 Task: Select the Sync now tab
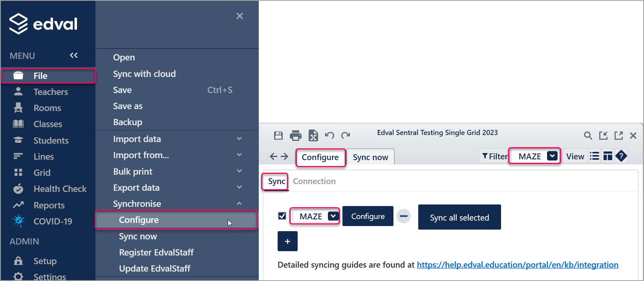(370, 157)
